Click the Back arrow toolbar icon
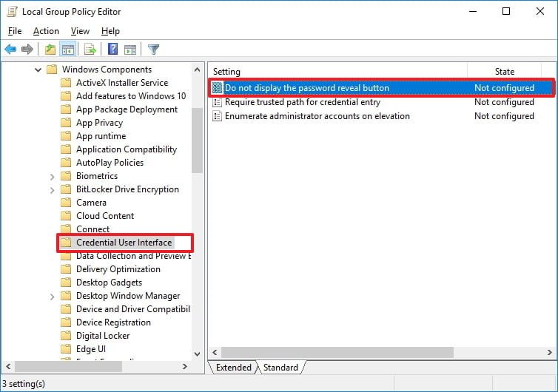The height and width of the screenshot is (392, 558). (10, 50)
